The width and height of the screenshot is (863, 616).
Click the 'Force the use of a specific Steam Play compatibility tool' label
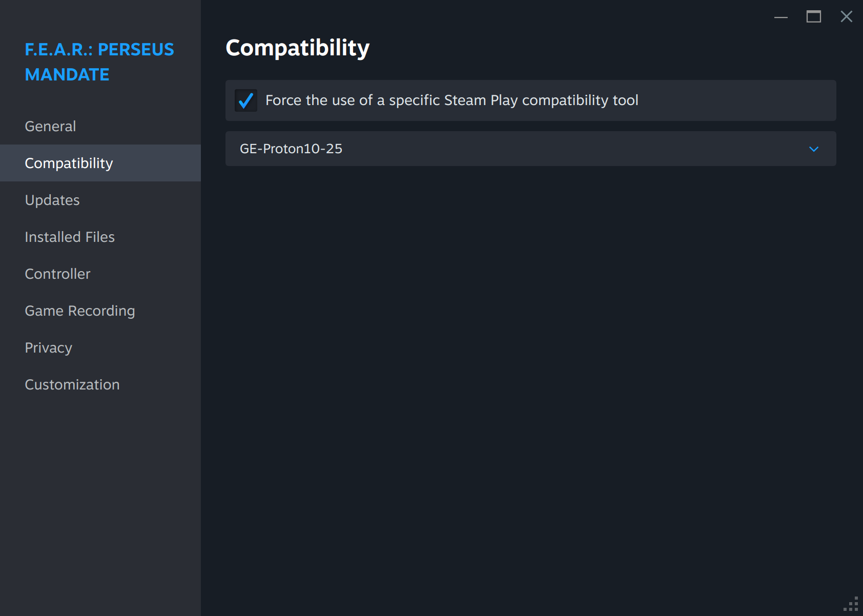click(x=451, y=100)
